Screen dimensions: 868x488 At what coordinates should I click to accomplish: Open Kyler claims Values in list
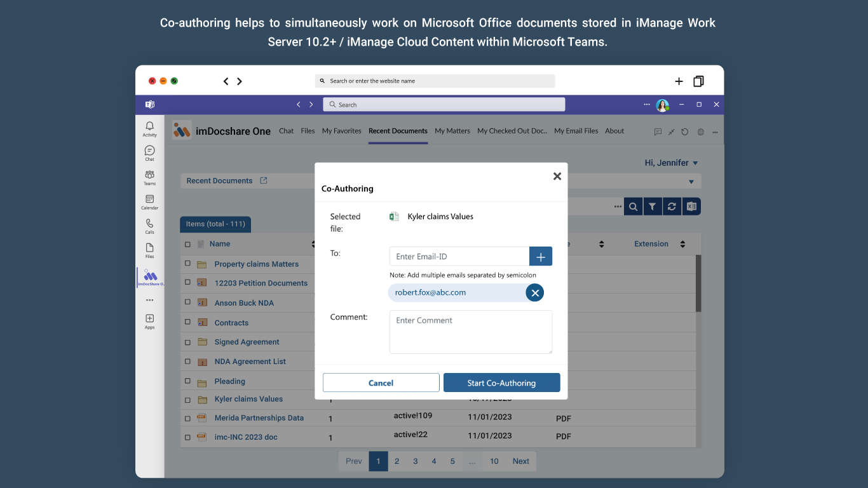pyautogui.click(x=248, y=399)
